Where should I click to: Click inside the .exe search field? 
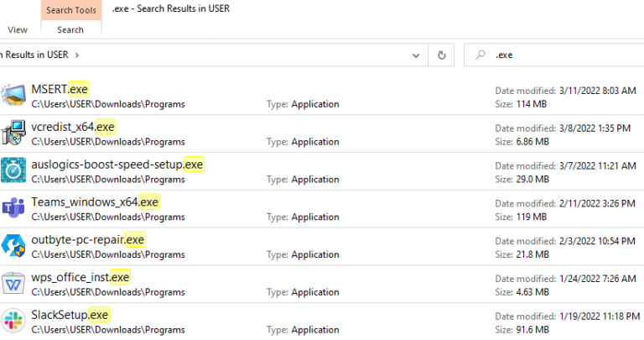click(562, 55)
